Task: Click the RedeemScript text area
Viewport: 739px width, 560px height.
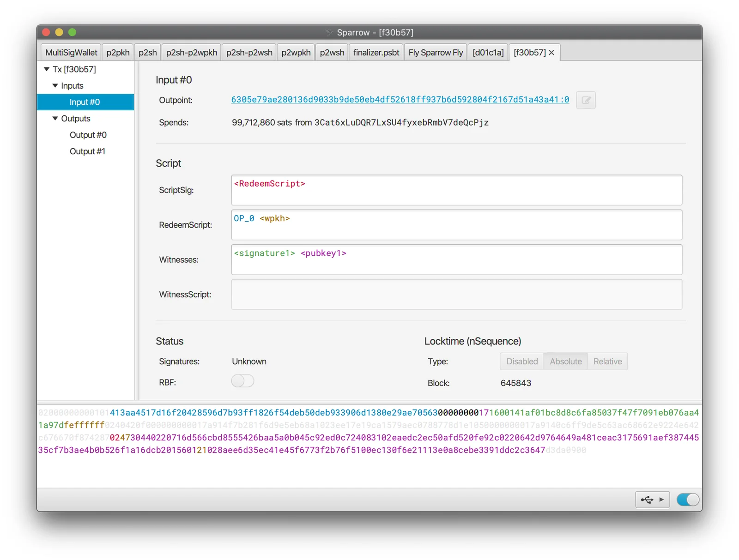Action: [x=456, y=225]
